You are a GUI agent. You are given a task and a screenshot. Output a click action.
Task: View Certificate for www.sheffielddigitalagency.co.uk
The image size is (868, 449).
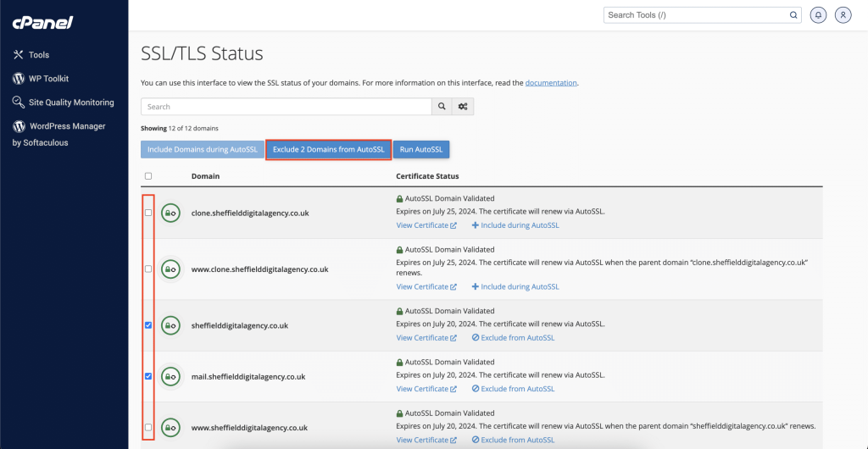(x=426, y=440)
